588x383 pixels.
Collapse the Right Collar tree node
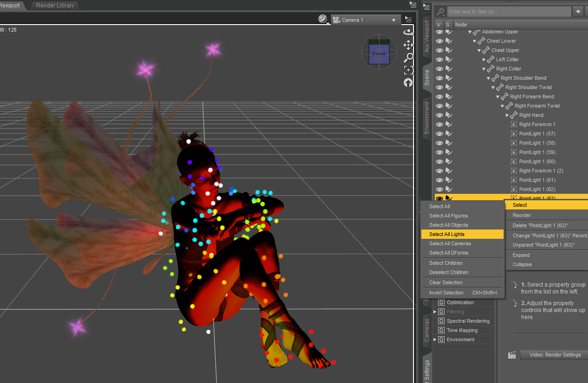pos(484,69)
